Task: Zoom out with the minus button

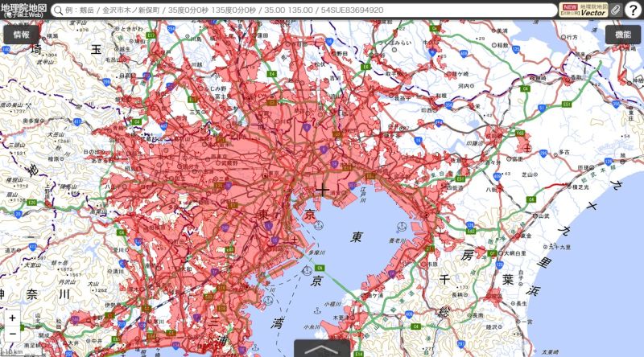Action: (12, 334)
